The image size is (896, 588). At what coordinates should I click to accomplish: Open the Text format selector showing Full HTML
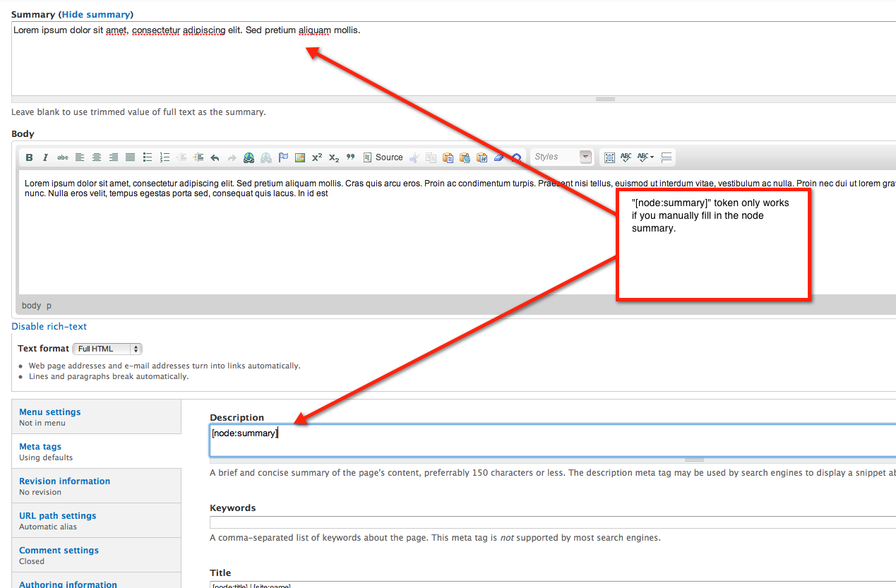pyautogui.click(x=107, y=348)
